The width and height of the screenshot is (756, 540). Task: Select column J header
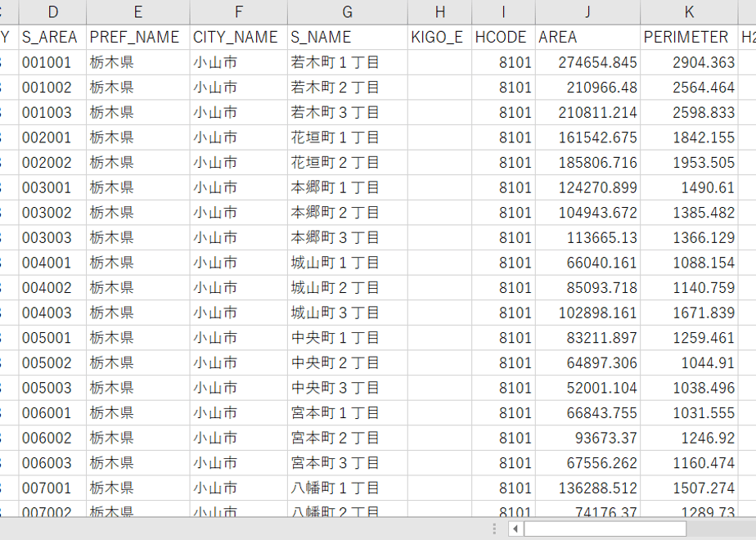click(x=587, y=12)
